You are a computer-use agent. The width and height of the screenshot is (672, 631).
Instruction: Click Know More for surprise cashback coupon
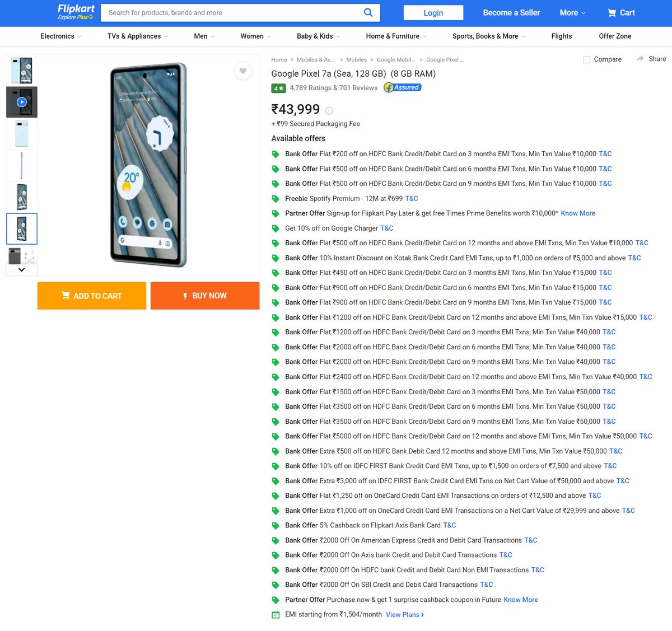521,600
